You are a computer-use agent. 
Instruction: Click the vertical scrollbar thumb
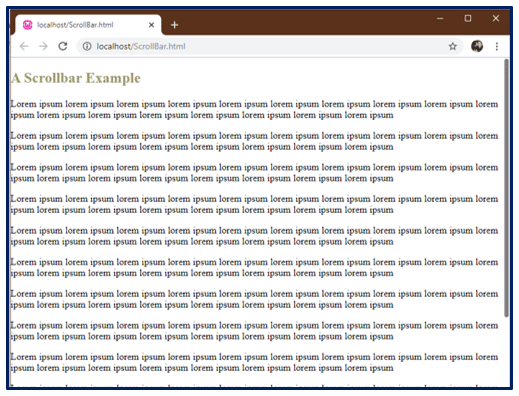pyautogui.click(x=506, y=188)
